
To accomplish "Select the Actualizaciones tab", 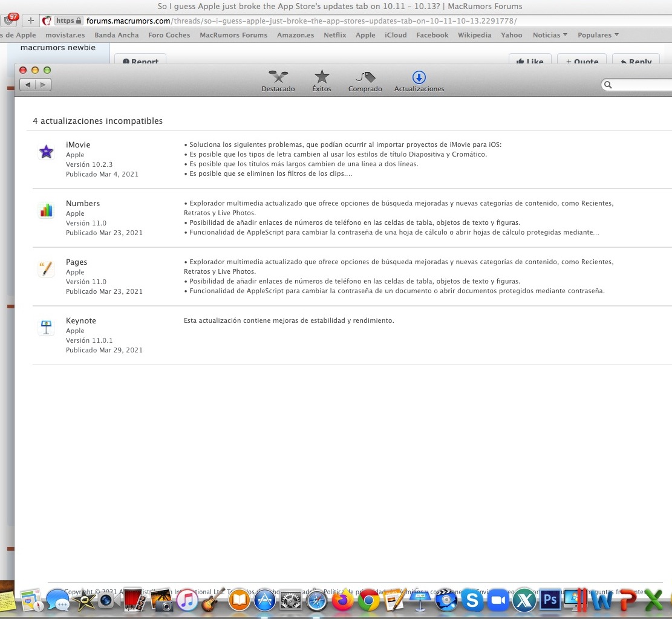I will (419, 82).
